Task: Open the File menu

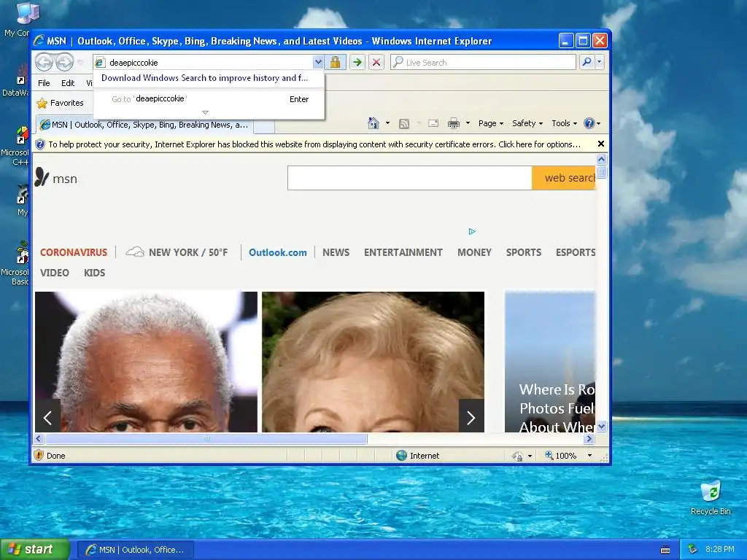Action: click(44, 83)
